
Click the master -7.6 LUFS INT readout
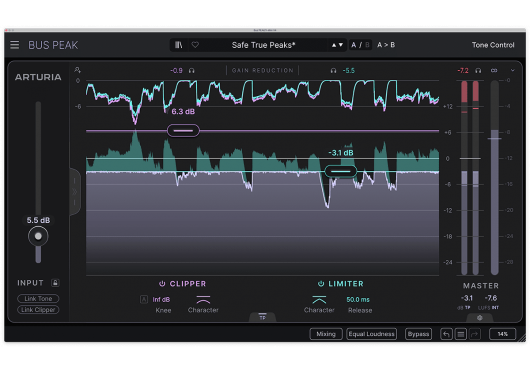490,298
